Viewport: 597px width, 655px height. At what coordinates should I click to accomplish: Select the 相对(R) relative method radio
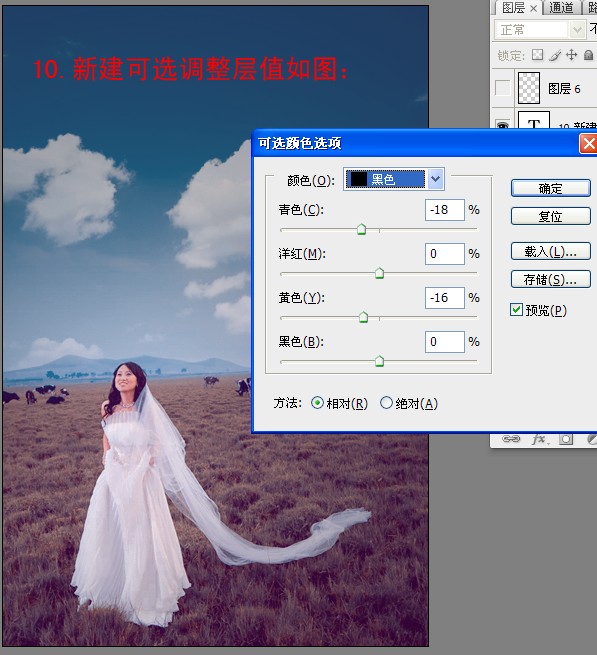[x=317, y=403]
